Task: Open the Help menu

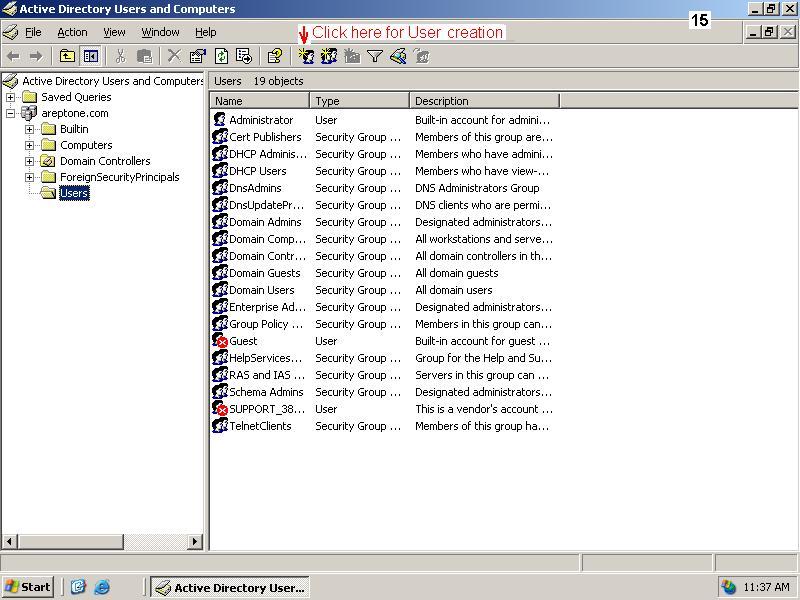Action: [206, 32]
